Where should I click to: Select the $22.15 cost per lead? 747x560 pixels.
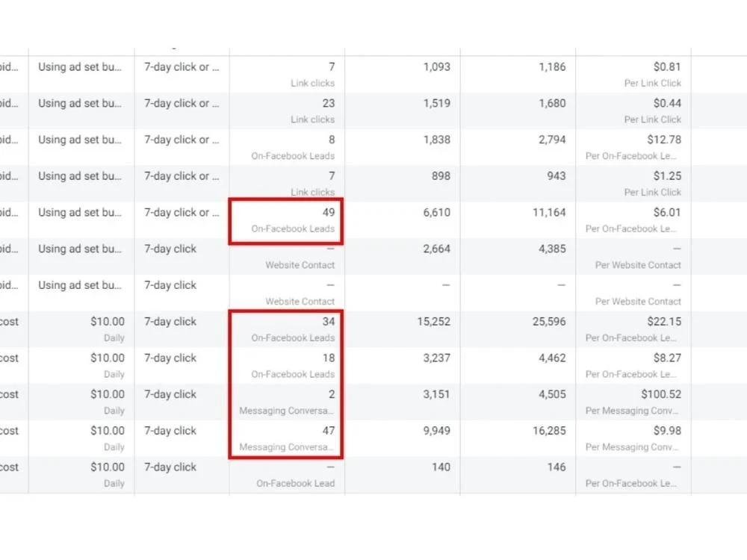(664, 322)
